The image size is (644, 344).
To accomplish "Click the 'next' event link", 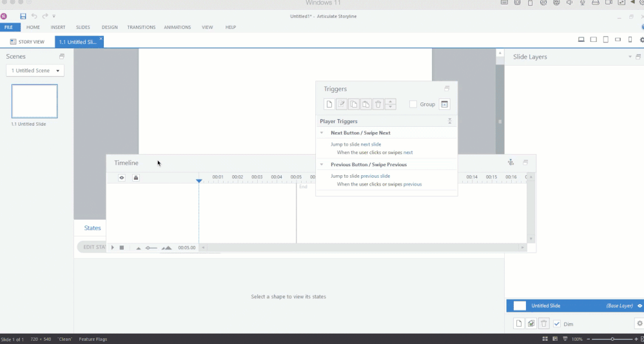I will pyautogui.click(x=408, y=152).
